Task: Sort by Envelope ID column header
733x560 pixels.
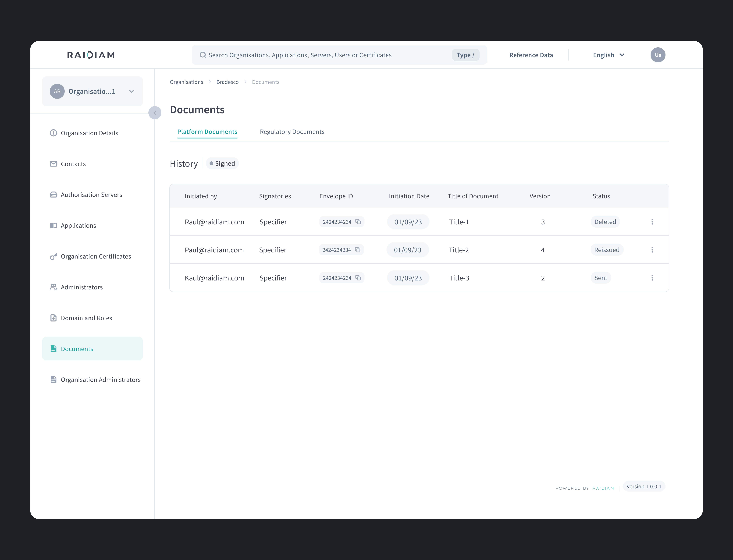Action: 336,196
